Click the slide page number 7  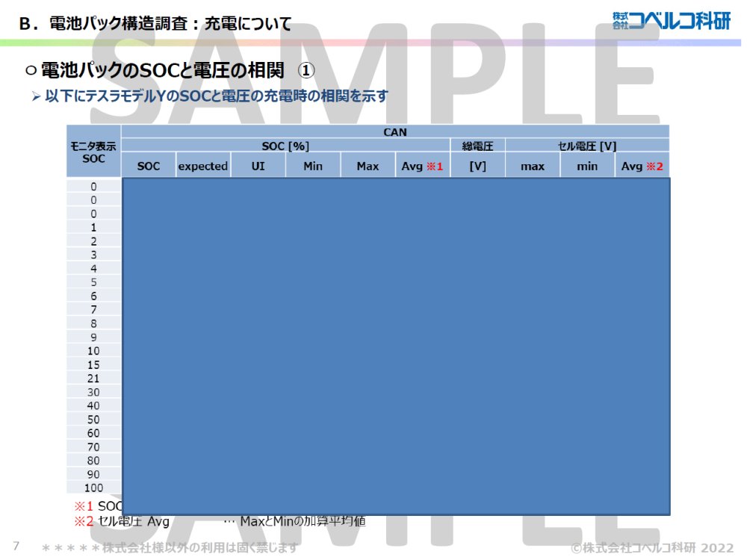[16, 546]
